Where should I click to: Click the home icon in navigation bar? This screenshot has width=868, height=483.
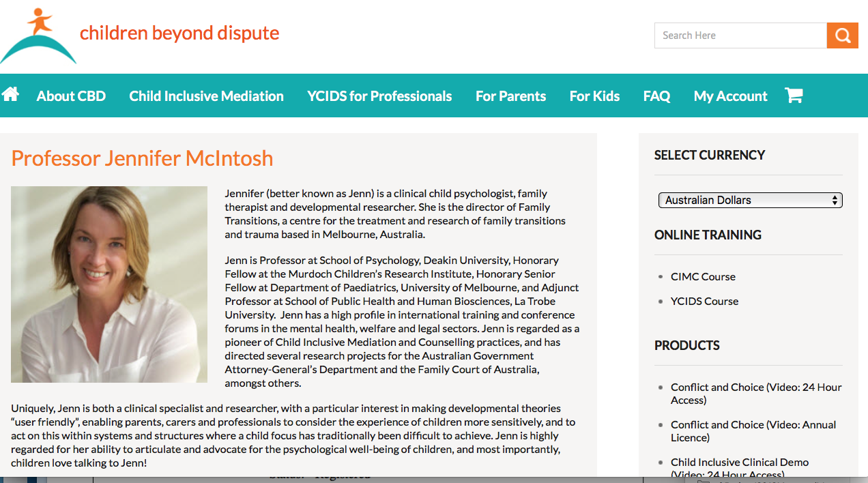tap(10, 94)
